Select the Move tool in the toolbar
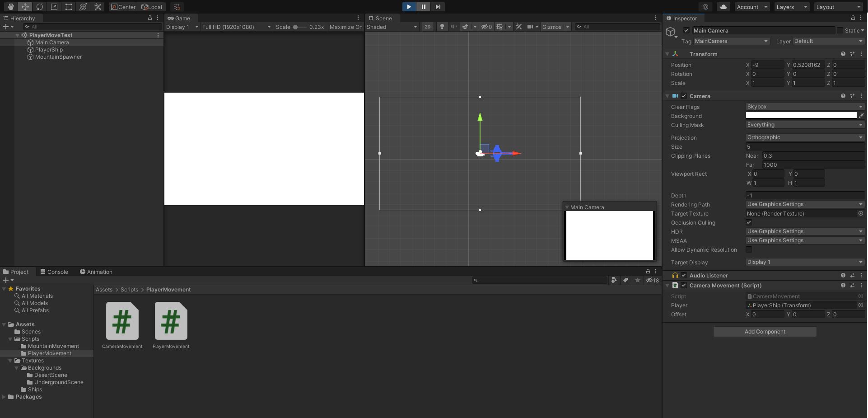 pos(25,7)
